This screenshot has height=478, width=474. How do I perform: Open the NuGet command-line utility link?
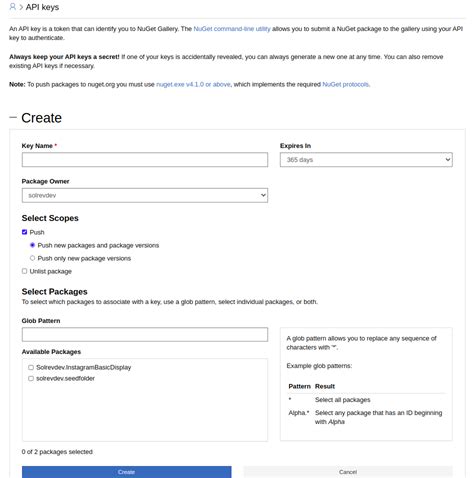pyautogui.click(x=232, y=29)
